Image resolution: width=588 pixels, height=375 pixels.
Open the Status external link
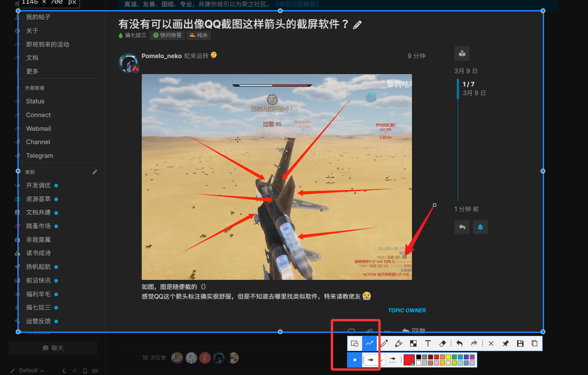(35, 101)
